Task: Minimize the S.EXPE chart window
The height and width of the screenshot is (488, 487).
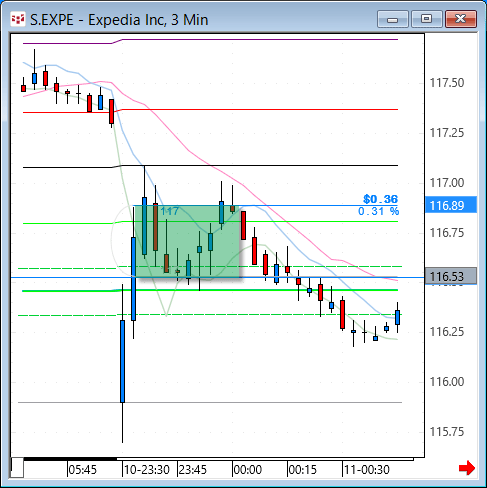Action: coord(393,19)
